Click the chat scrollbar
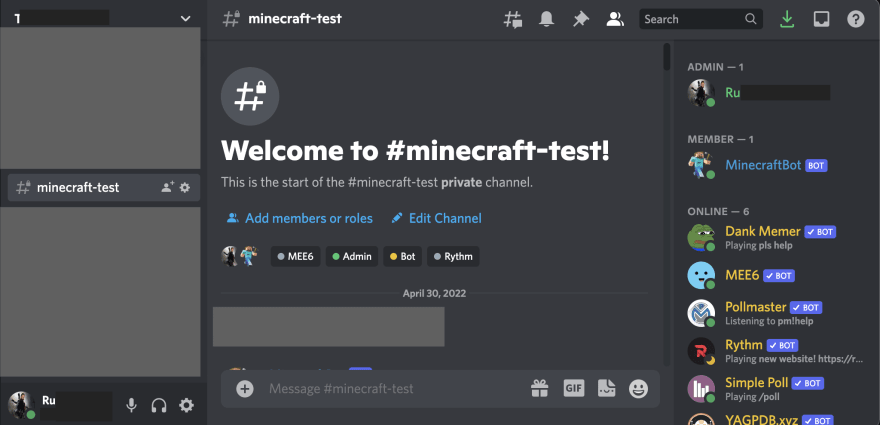This screenshot has width=880, height=425. [x=667, y=56]
